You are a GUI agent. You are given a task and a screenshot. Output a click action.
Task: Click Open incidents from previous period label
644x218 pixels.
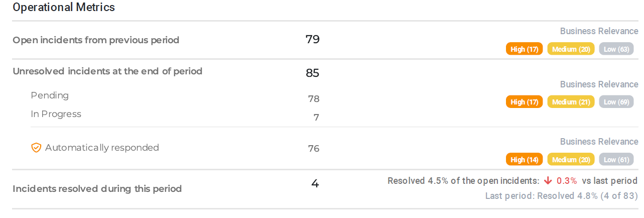96,40
